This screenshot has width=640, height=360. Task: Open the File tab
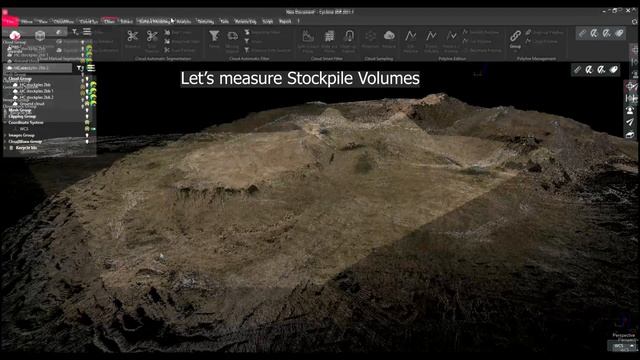coord(10,21)
